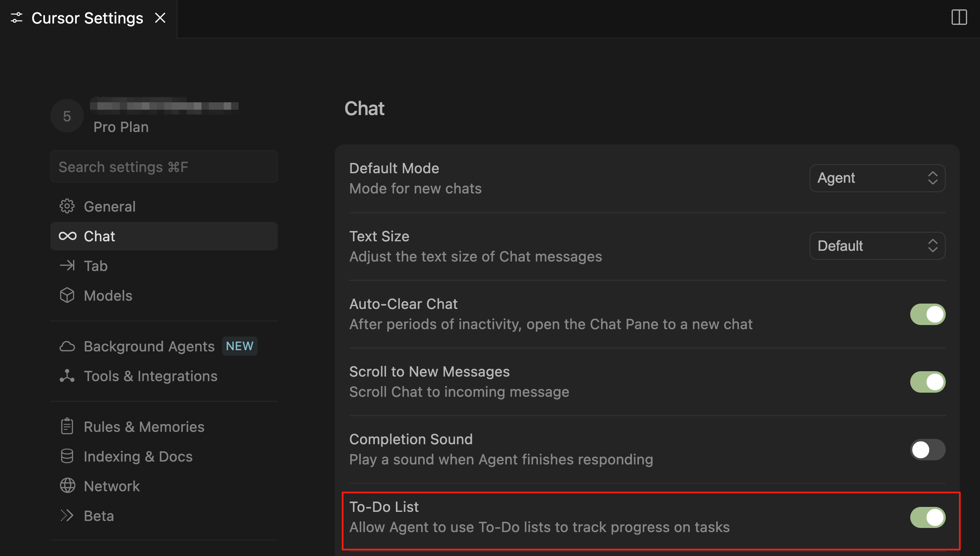Image resolution: width=980 pixels, height=556 pixels.
Task: Click the account avatar circle
Action: (x=67, y=116)
